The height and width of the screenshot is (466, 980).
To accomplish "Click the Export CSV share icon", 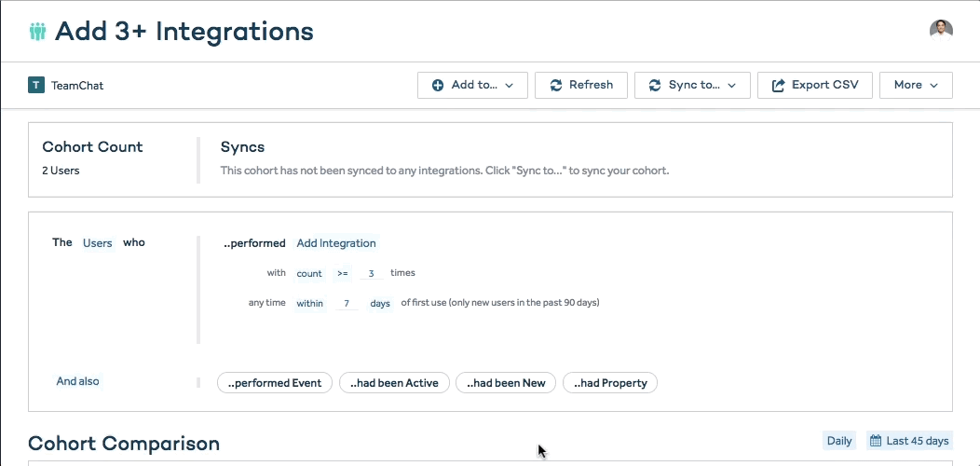I will 778,86.
